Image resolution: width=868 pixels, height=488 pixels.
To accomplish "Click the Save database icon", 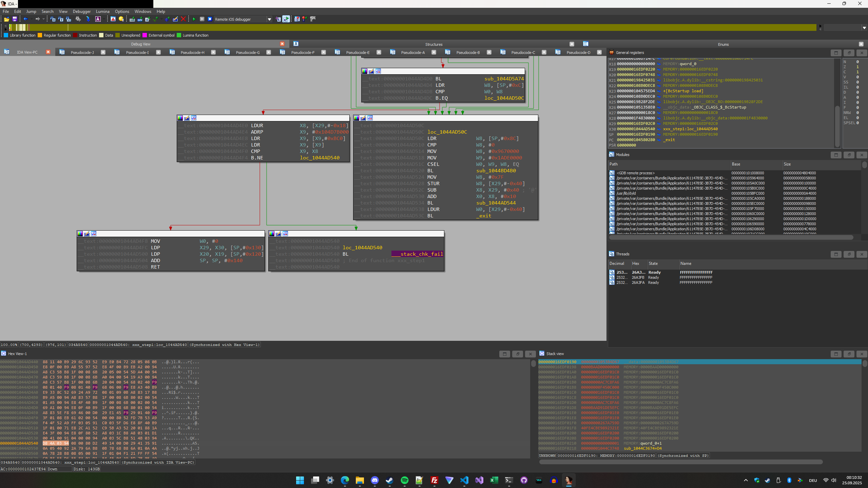I will coord(15,19).
